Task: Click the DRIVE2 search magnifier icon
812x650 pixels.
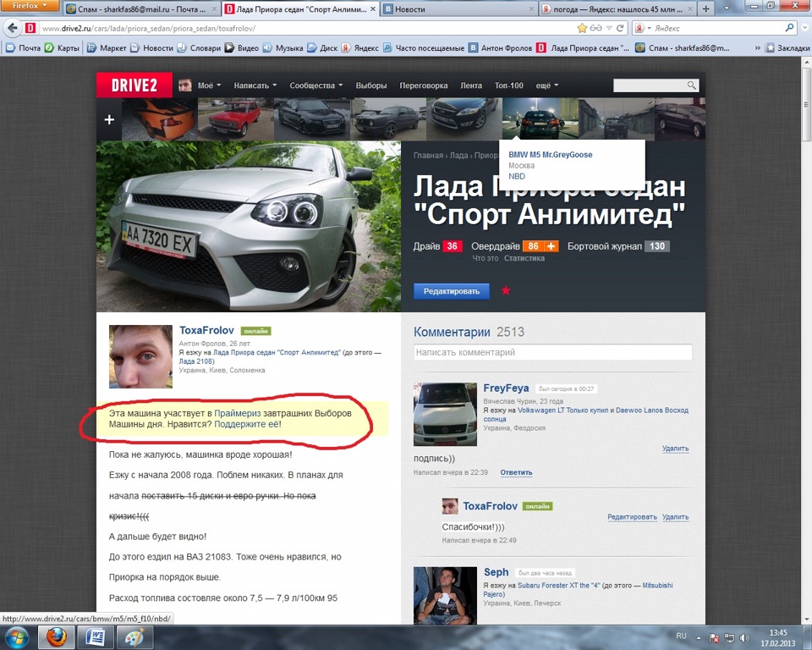Action: click(x=691, y=85)
